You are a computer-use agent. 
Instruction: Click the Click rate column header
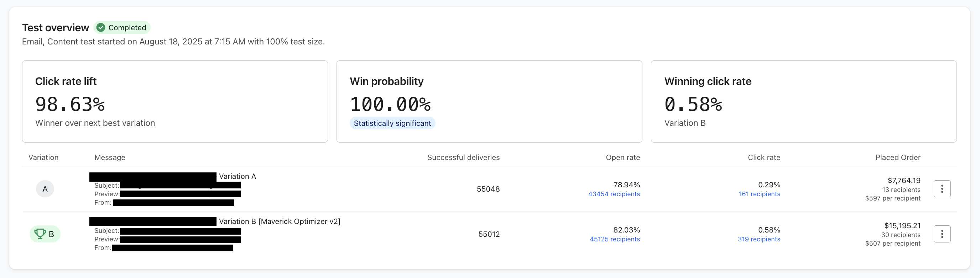764,157
